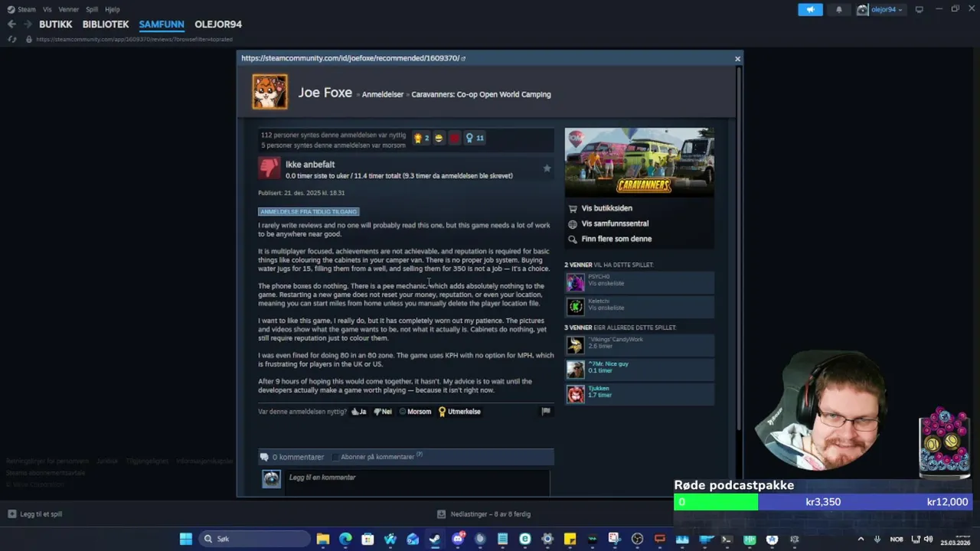Click the laughing face award badge
980x551 pixels.
coord(438,138)
